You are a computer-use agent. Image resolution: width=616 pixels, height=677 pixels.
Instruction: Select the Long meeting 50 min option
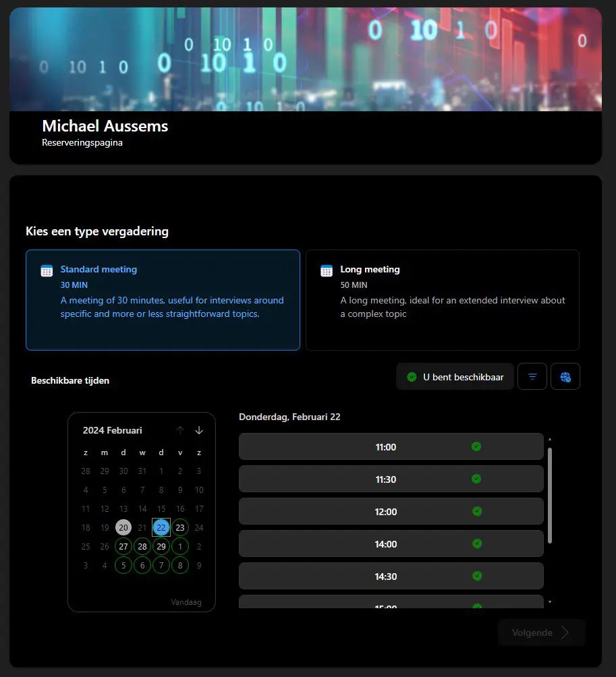click(442, 300)
